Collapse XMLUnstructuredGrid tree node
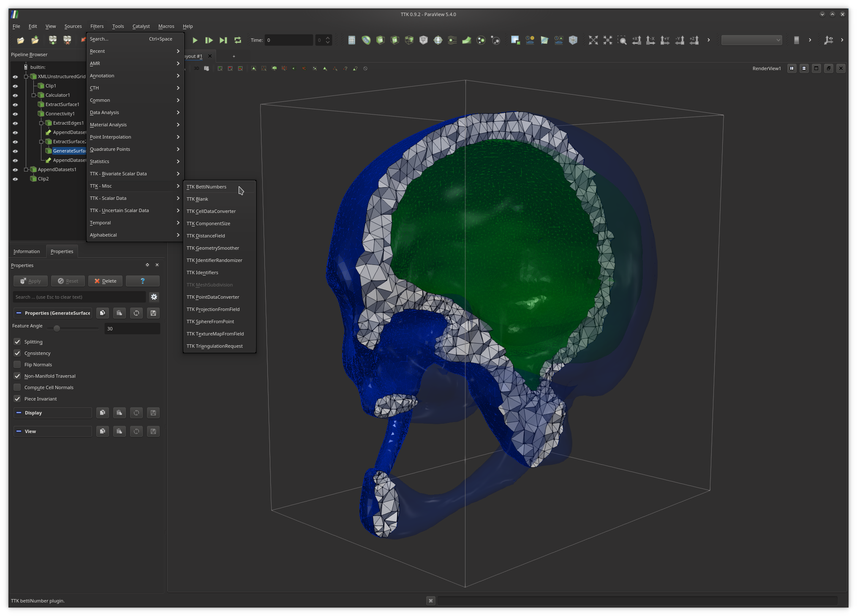Image resolution: width=857 pixels, height=616 pixels. (26, 76)
